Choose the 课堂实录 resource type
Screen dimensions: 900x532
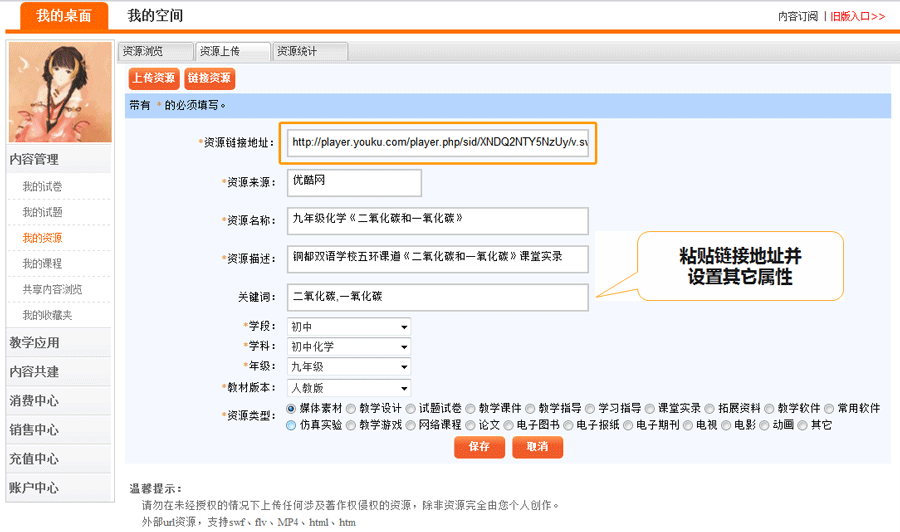651,408
